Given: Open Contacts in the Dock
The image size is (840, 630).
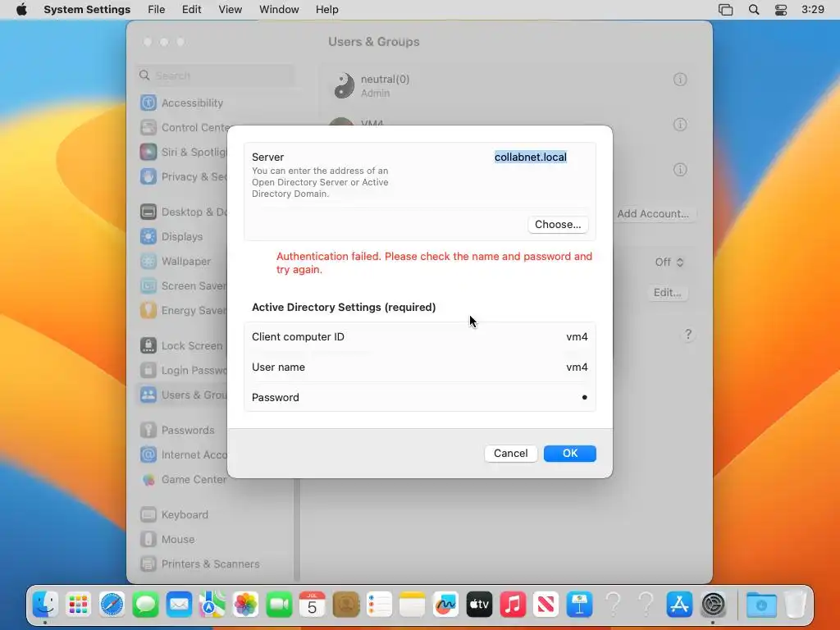Looking at the screenshot, I should [x=346, y=605].
